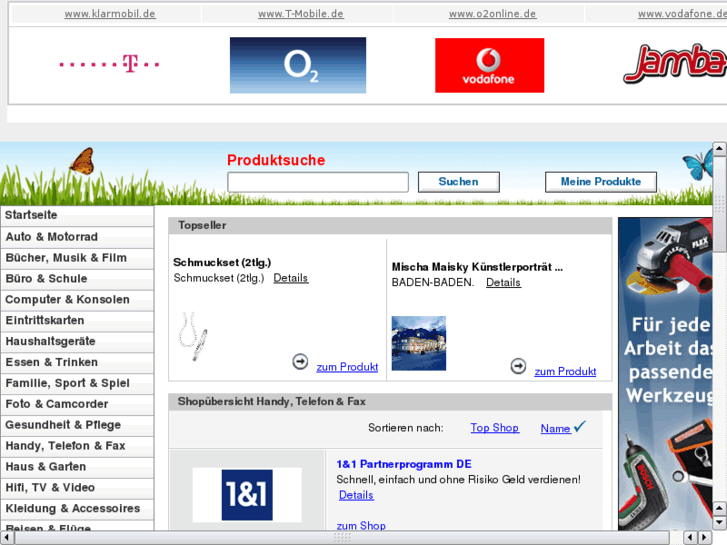The width and height of the screenshot is (727, 545).
Task: Click the horizontal scrollbar track
Action: pos(342,538)
